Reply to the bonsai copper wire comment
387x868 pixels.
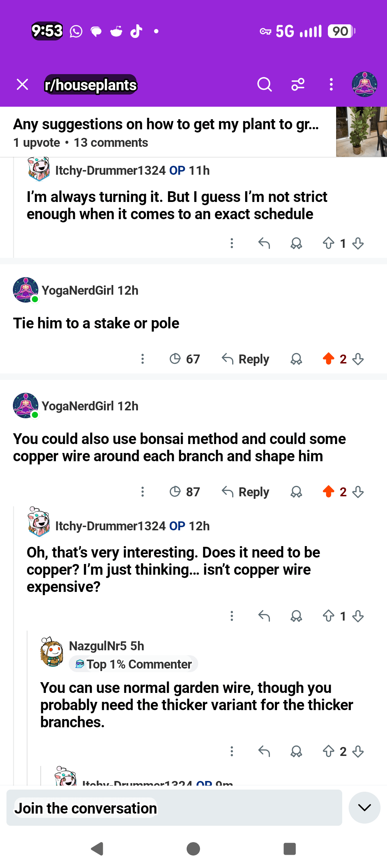click(246, 492)
